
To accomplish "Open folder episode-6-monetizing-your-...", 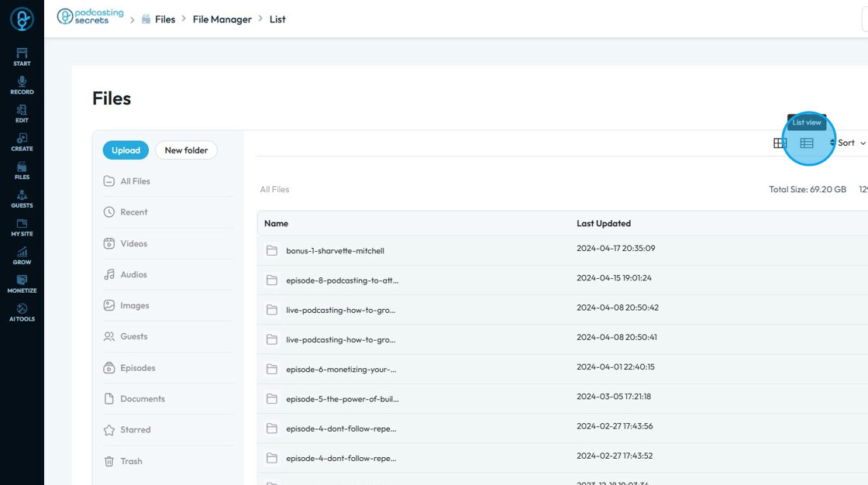I will 341,370.
